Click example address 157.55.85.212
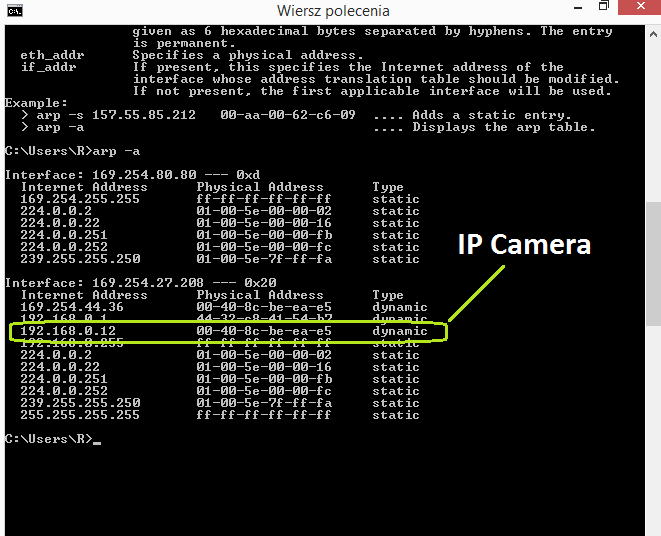661x536 pixels. [144, 115]
